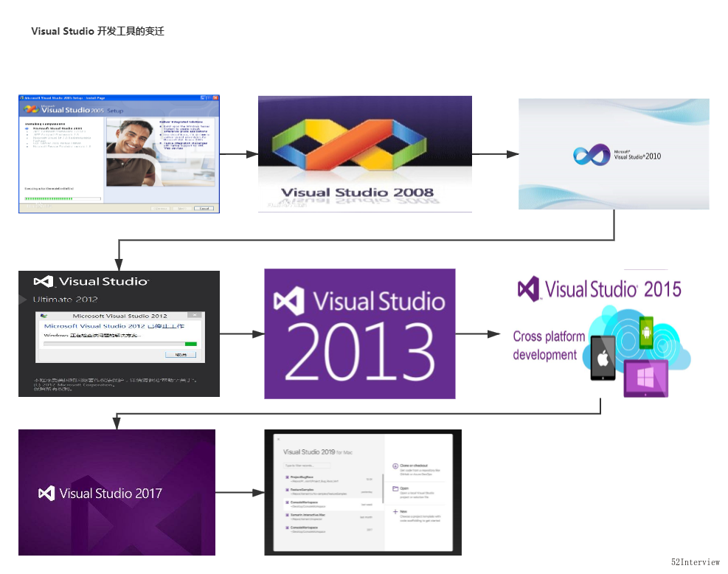
Task: Click the Xamarin.Interactive.Mac project icon
Action: pyautogui.click(x=288, y=515)
